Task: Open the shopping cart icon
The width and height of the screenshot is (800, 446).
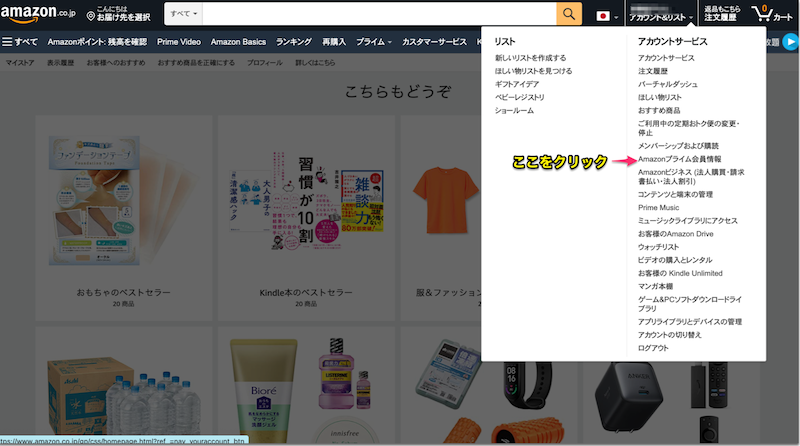Action: [x=772, y=14]
